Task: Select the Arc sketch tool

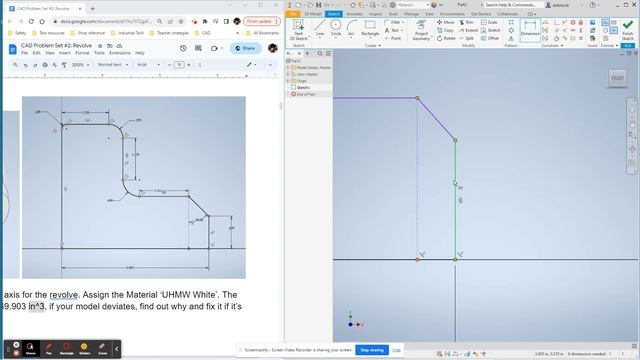Action: click(351, 28)
